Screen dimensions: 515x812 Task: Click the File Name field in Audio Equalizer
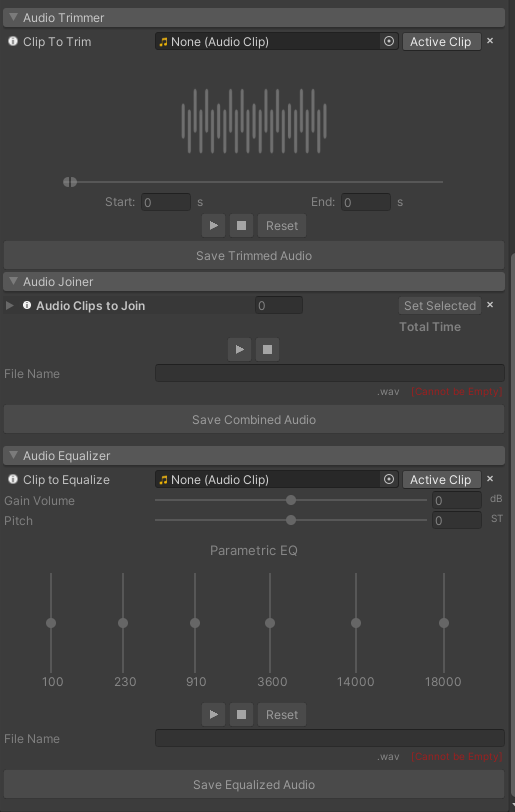pos(330,738)
